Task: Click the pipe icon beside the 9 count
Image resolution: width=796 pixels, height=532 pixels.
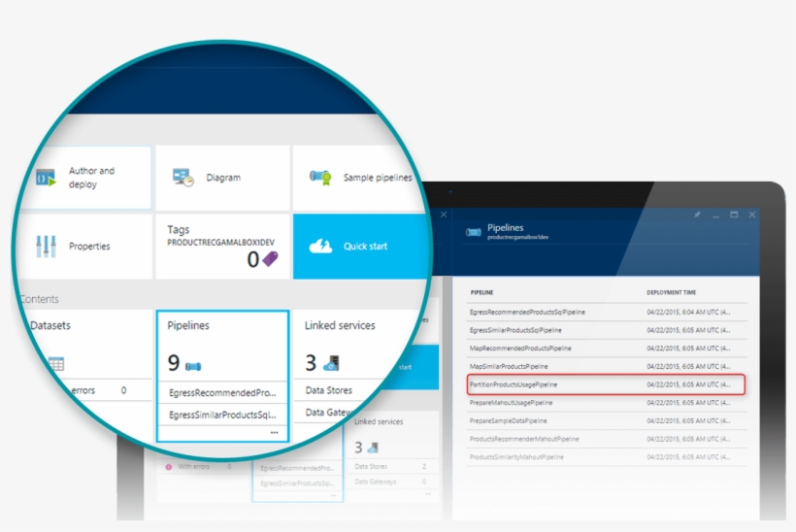Action: [193, 366]
